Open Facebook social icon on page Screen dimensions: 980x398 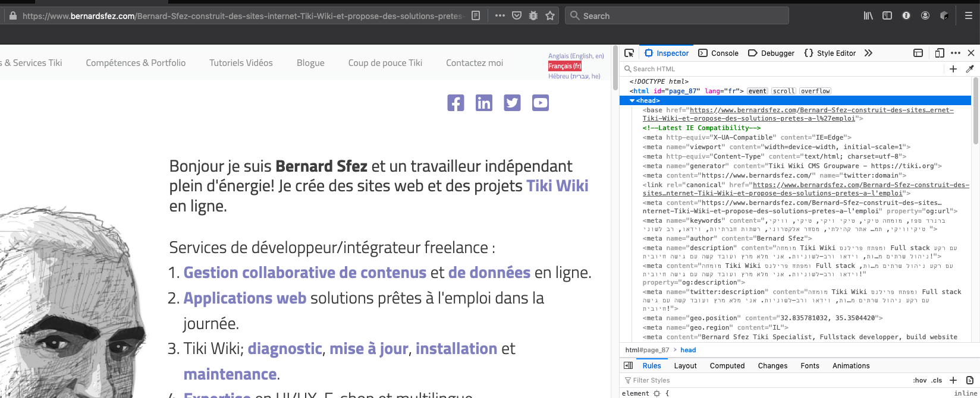(x=456, y=103)
